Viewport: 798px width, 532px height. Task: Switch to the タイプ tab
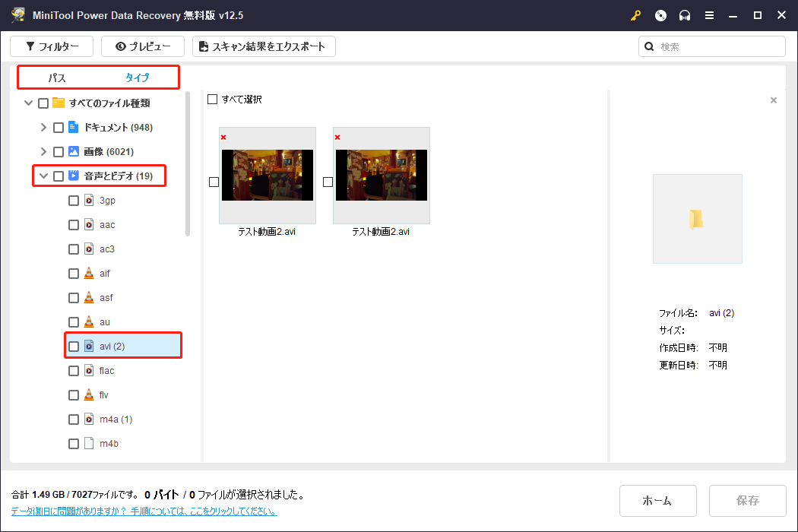pyautogui.click(x=138, y=78)
